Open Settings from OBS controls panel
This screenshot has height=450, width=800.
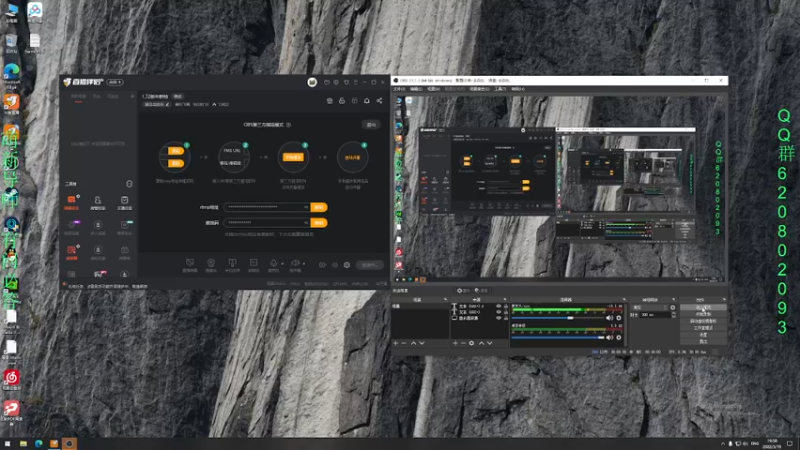click(x=703, y=334)
